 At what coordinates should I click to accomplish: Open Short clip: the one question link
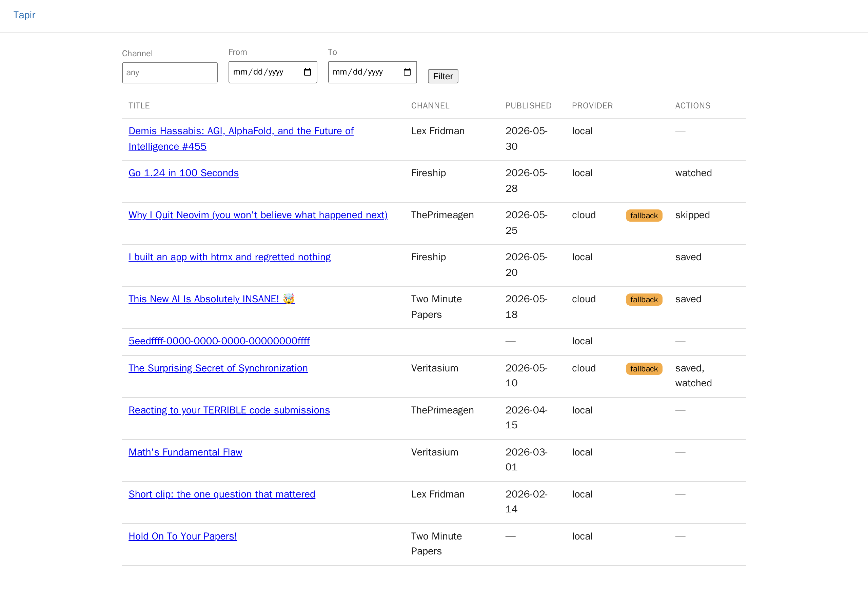click(x=222, y=494)
